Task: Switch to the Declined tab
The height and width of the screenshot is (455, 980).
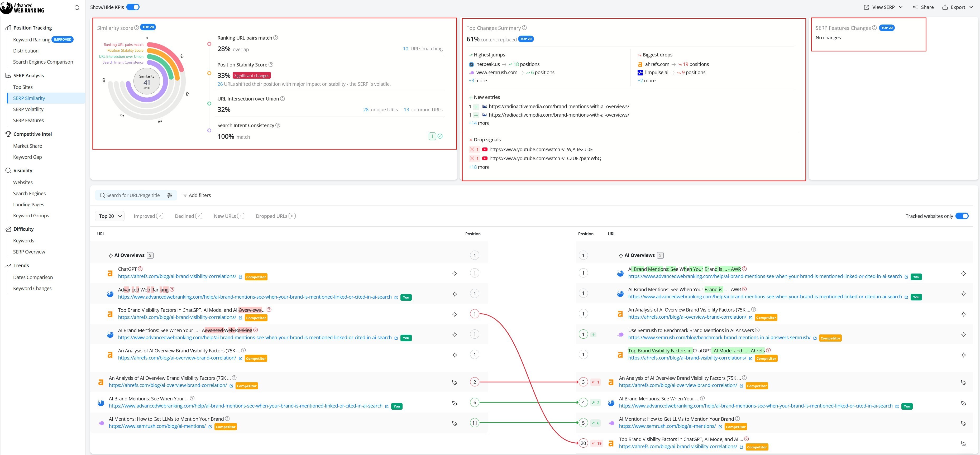Action: coord(188,216)
